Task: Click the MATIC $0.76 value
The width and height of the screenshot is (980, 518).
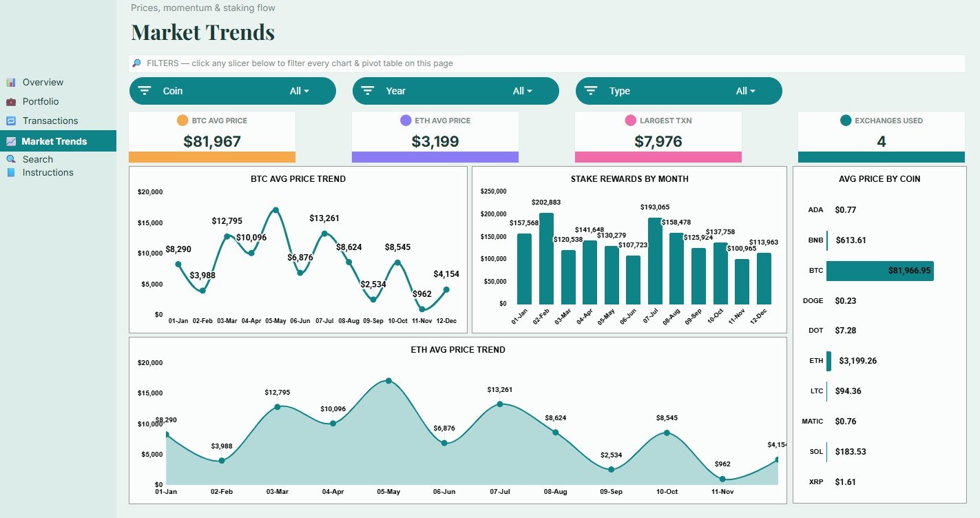Action: [x=846, y=422]
